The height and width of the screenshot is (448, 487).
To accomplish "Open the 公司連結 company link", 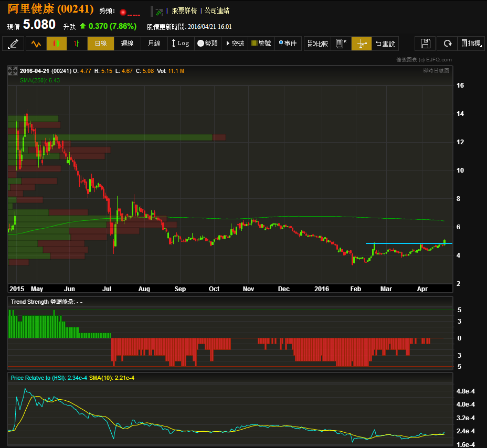I will point(217,10).
